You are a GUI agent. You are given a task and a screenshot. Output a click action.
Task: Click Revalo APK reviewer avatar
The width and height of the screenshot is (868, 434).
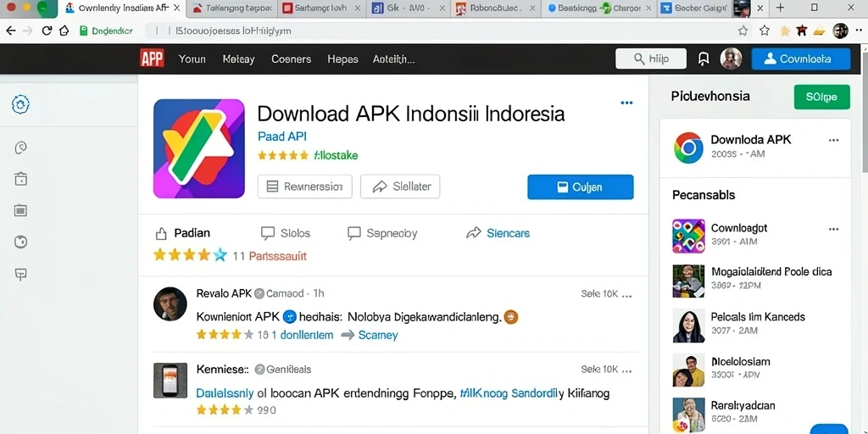click(170, 304)
